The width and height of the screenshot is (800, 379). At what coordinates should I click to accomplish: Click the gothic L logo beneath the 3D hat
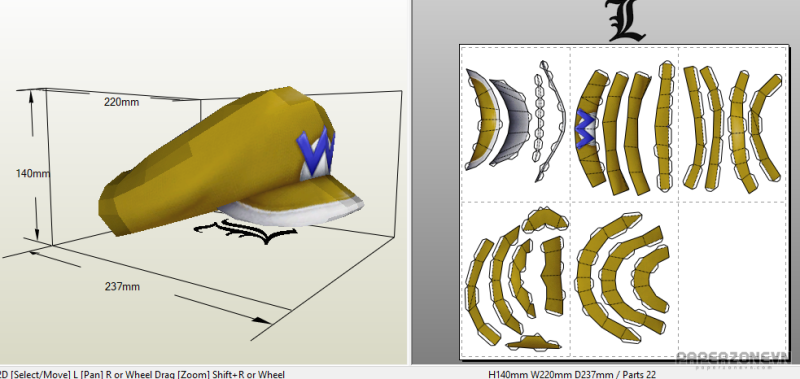pyautogui.click(x=245, y=233)
